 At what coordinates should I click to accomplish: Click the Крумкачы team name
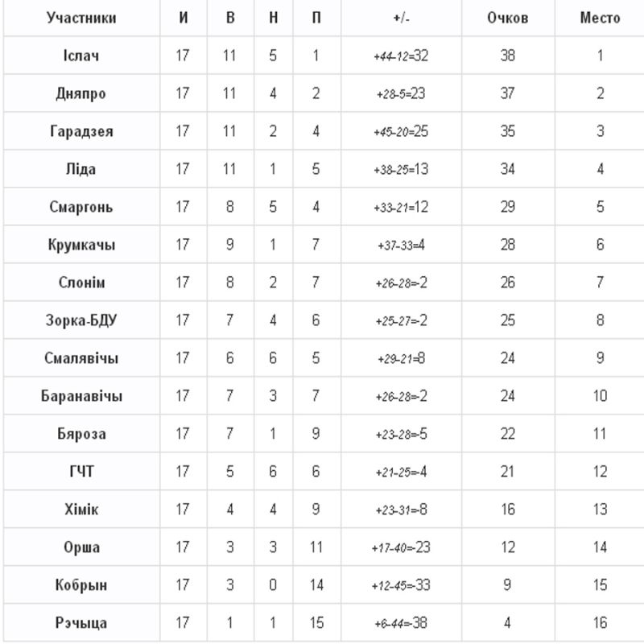[81, 245]
